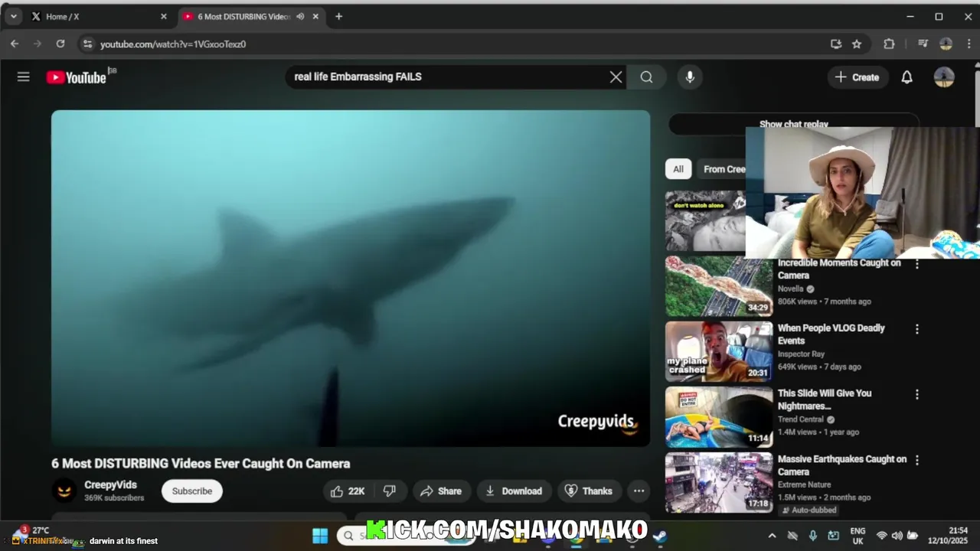Share the video
This screenshot has width=980, height=551.
(441, 491)
